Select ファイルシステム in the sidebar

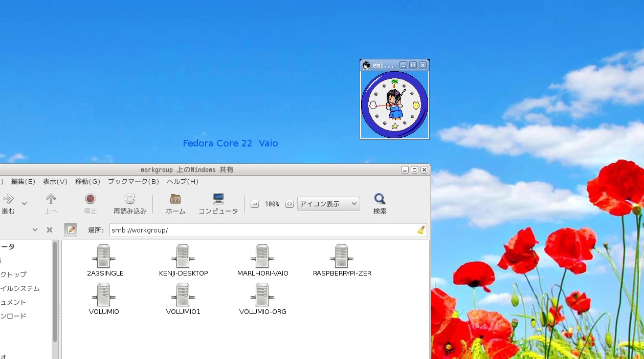tap(19, 288)
